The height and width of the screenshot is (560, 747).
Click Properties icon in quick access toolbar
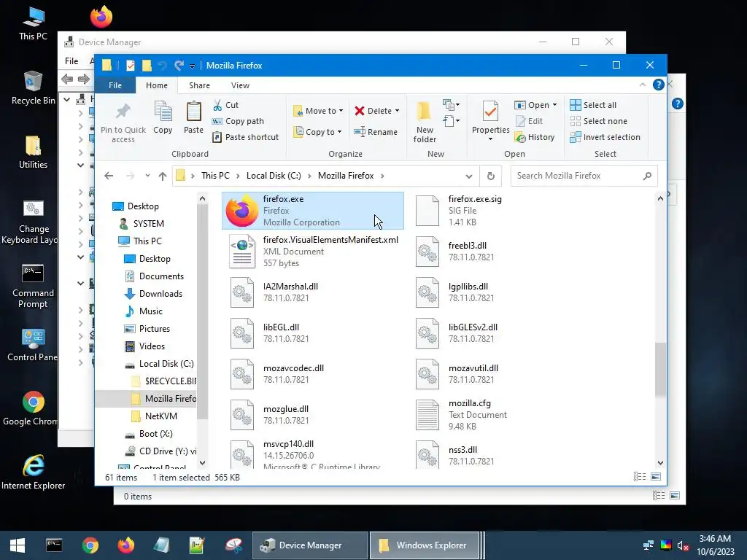coord(130,66)
